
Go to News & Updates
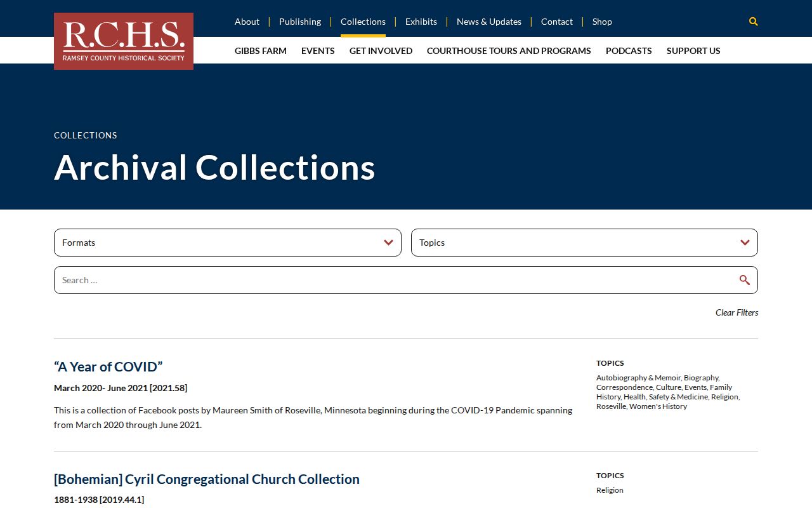(x=489, y=22)
